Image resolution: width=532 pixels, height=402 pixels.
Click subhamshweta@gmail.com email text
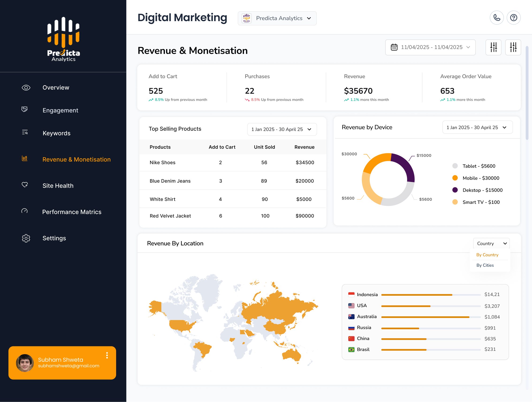[68, 366]
